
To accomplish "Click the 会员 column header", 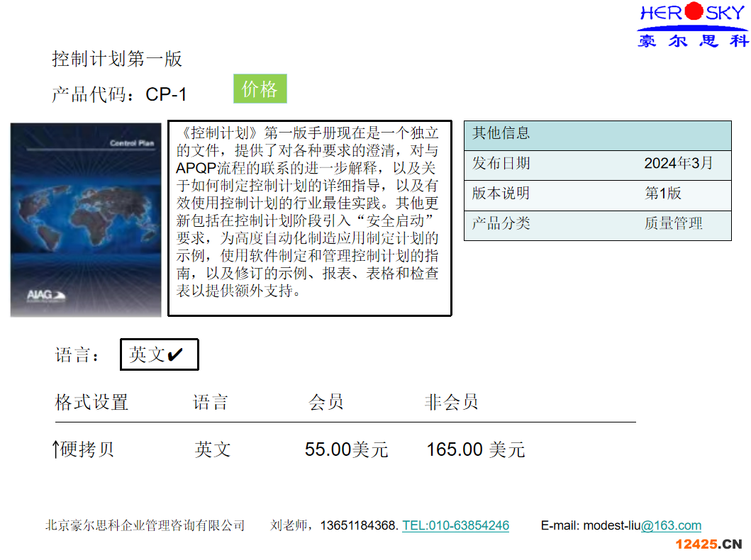I will (x=326, y=402).
